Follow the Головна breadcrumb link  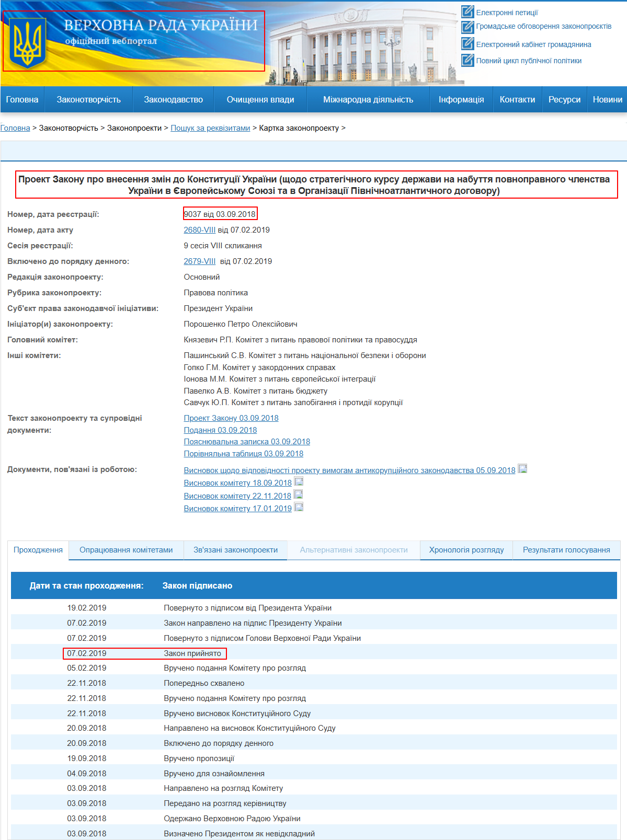click(x=15, y=128)
